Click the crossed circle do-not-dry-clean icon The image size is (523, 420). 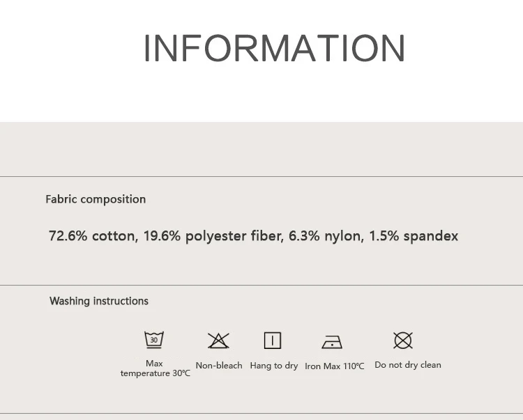[403, 341]
